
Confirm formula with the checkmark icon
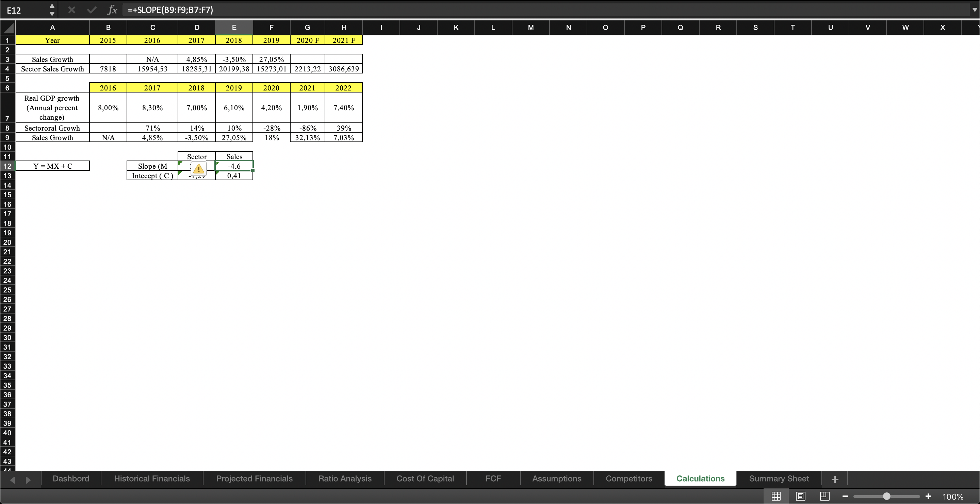tap(91, 10)
